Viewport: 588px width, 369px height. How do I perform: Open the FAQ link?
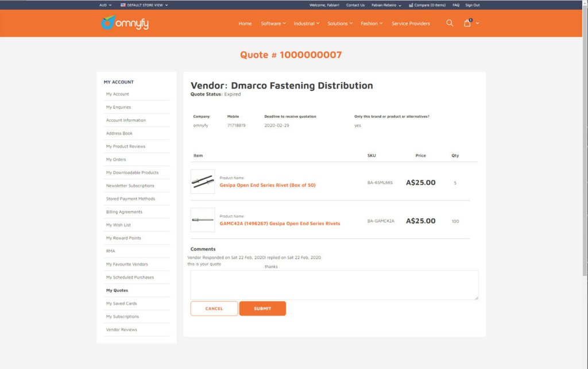[x=455, y=5]
